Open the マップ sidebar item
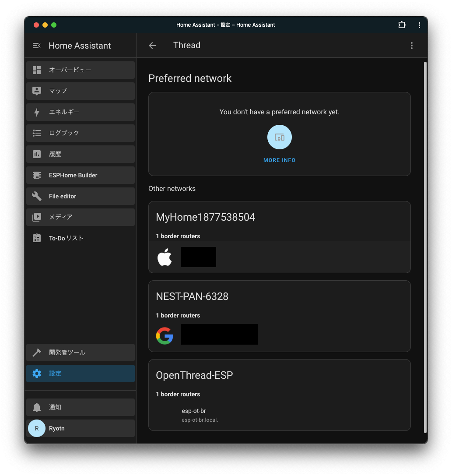452x476 pixels. (x=81, y=91)
